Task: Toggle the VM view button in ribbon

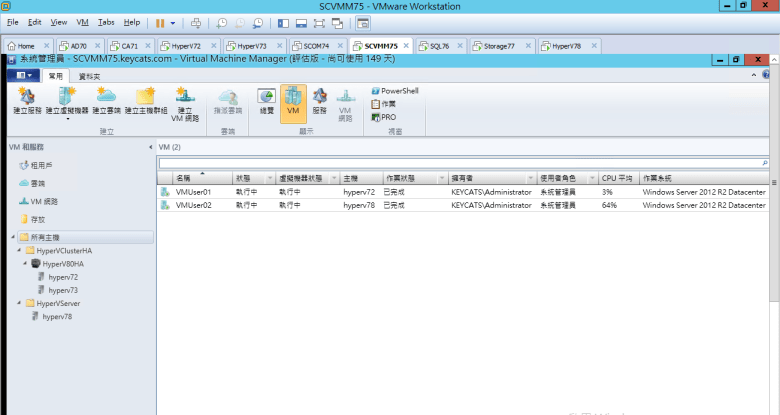Action: pyautogui.click(x=293, y=101)
